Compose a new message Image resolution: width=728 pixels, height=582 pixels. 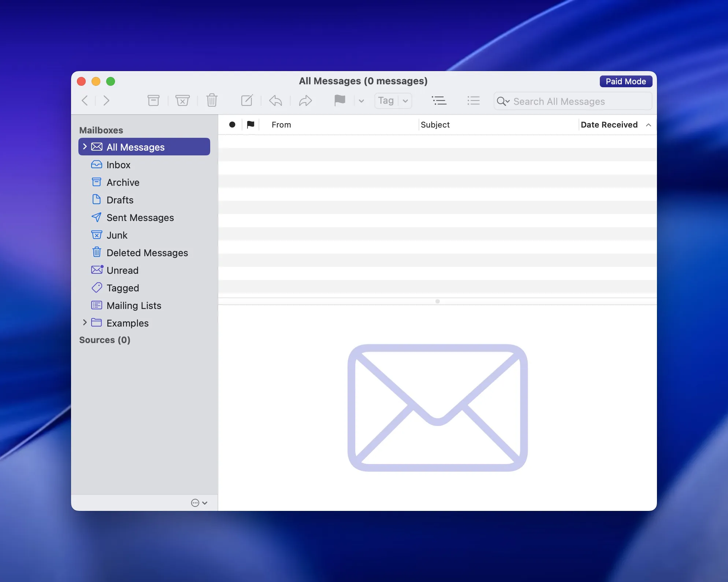247,100
